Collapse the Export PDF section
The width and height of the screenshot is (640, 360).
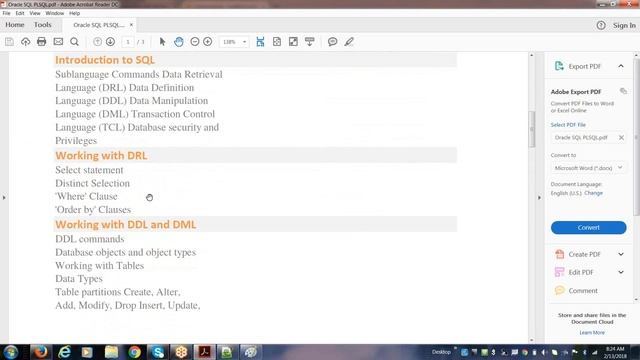coord(621,66)
